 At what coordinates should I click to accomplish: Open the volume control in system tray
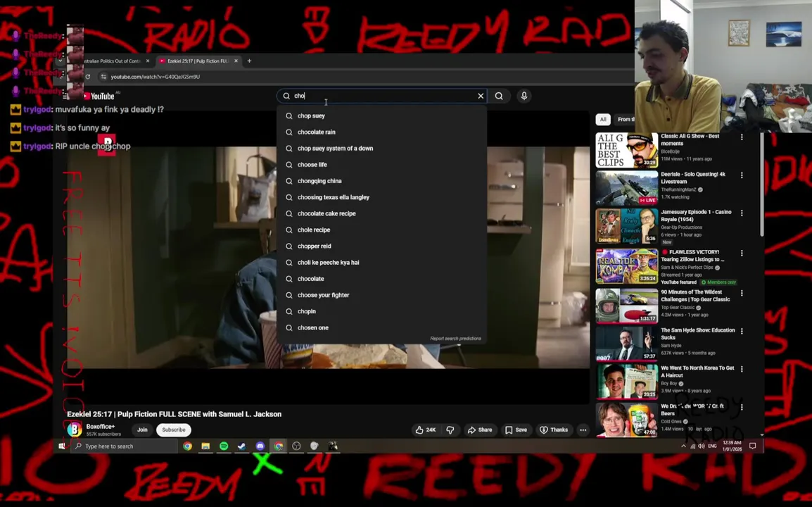pos(702,446)
